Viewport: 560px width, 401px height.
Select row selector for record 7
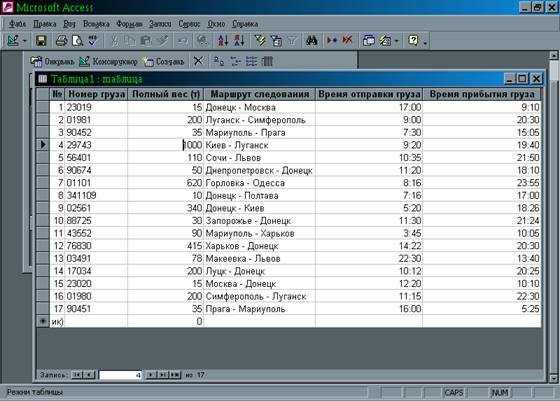[43, 183]
